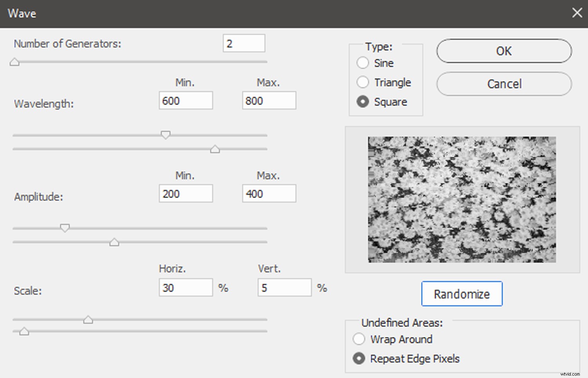Select the Sine wave type
588x378 pixels.
(x=363, y=63)
